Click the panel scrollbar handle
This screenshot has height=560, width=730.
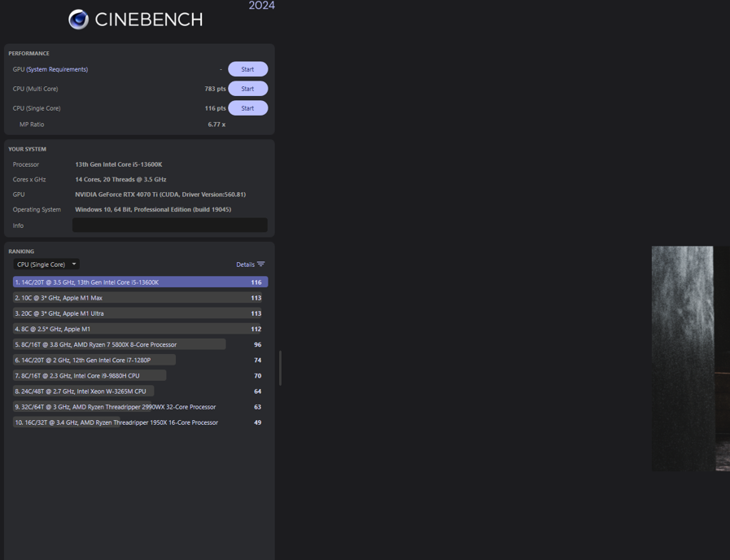(x=280, y=368)
